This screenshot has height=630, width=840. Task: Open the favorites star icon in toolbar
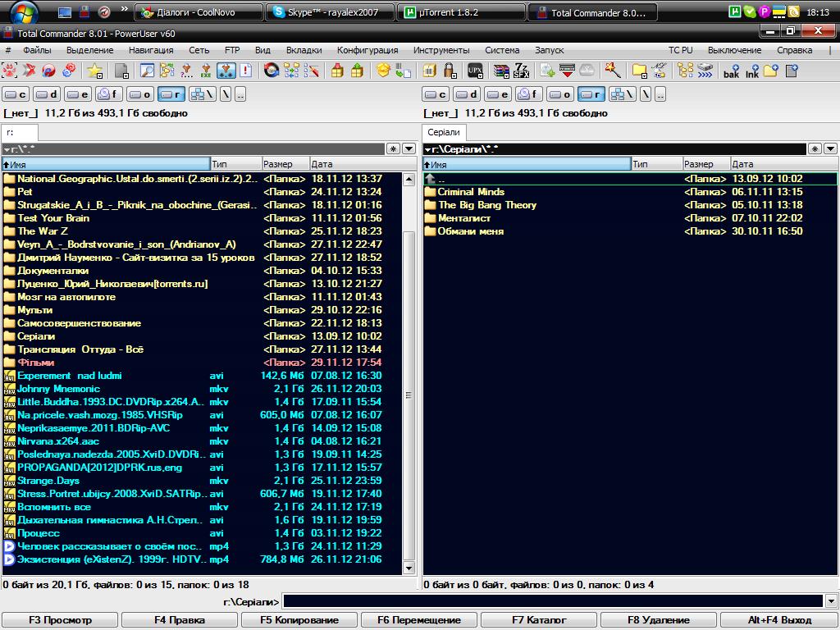pos(95,71)
